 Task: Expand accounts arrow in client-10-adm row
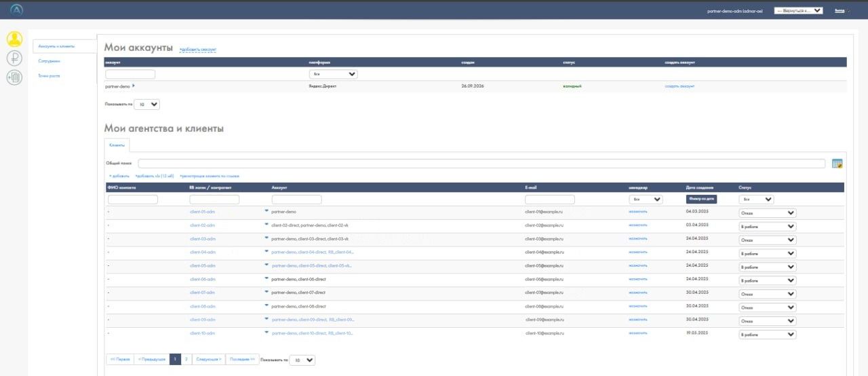tap(267, 333)
